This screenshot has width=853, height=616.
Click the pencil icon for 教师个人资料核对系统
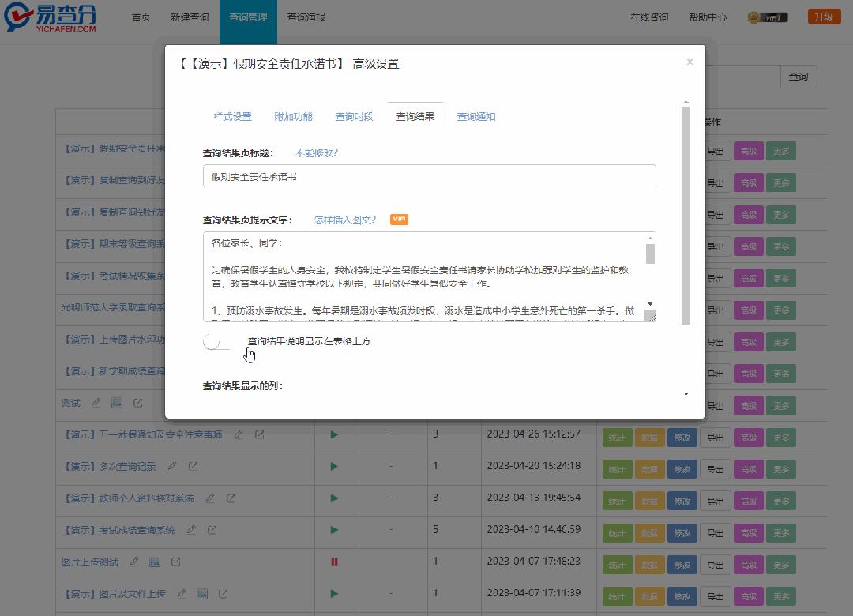(x=210, y=498)
